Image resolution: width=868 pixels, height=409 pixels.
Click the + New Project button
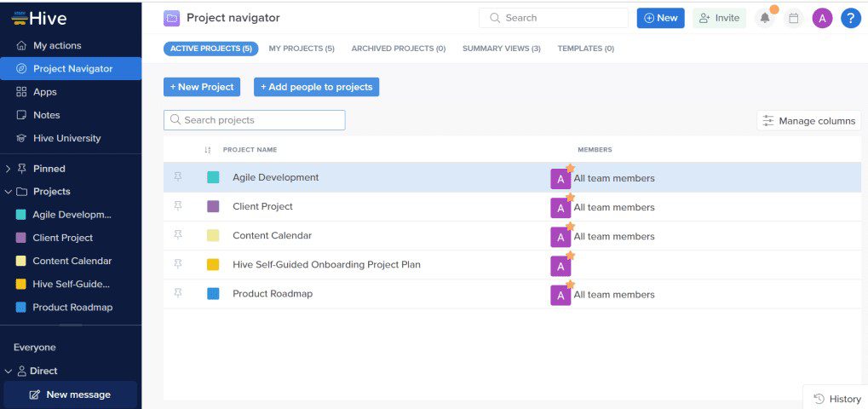point(202,87)
